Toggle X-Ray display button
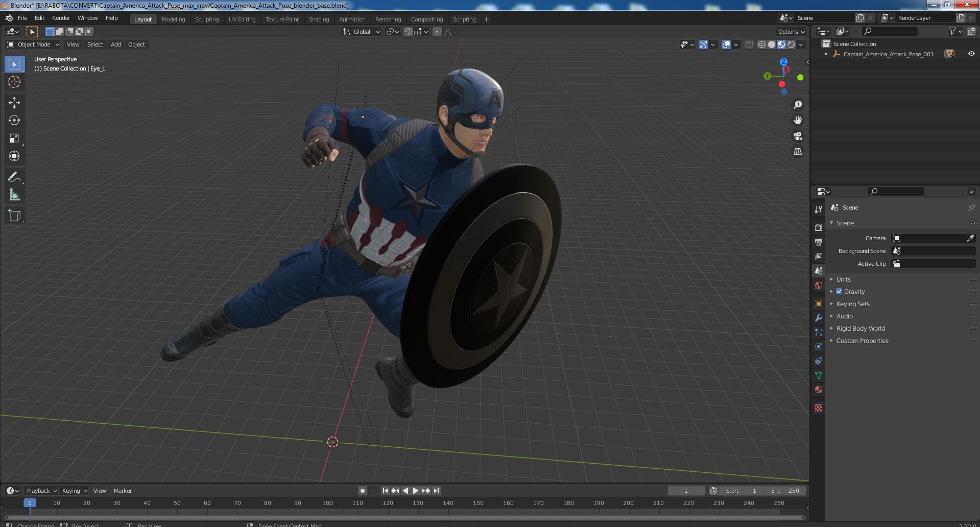Image resolution: width=980 pixels, height=527 pixels. 749,44
